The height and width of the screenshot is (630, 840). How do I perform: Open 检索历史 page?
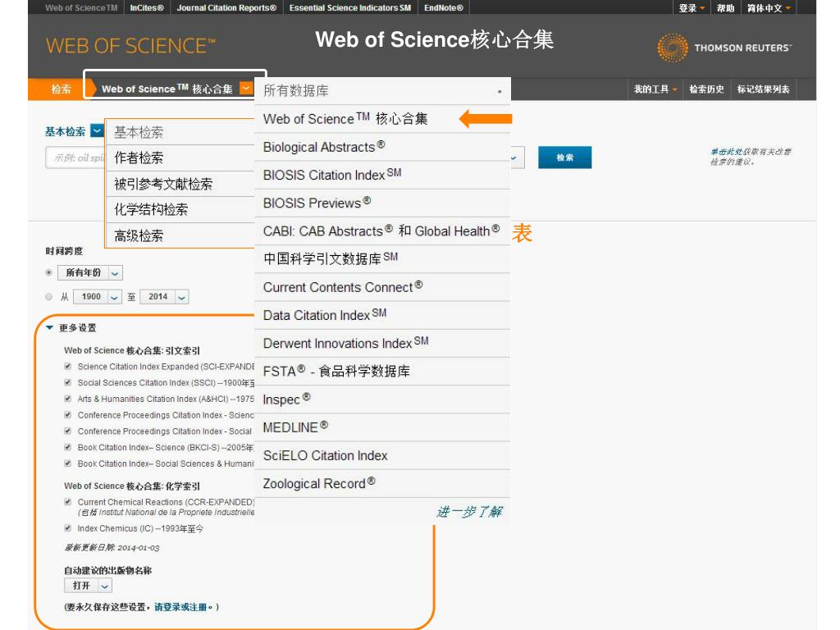pos(706,89)
